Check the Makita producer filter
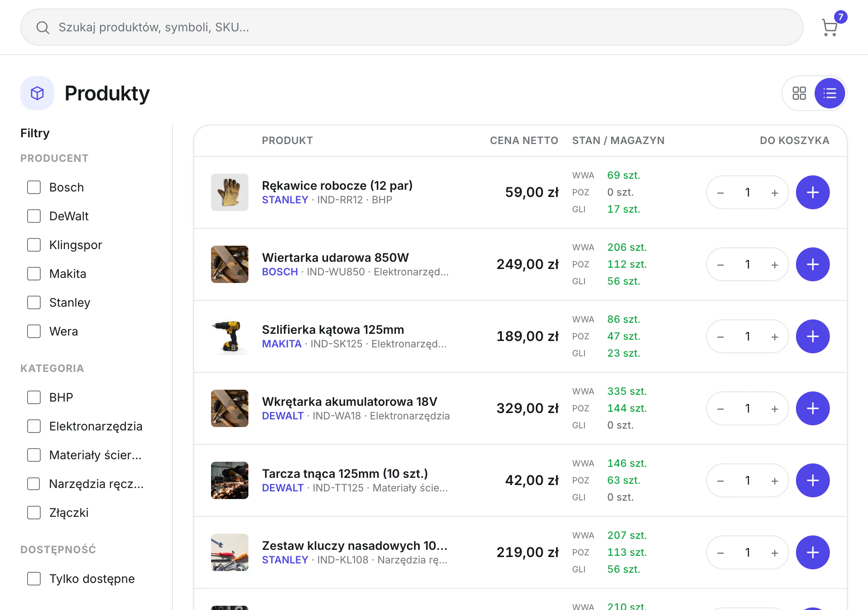The image size is (868, 610). tap(34, 274)
